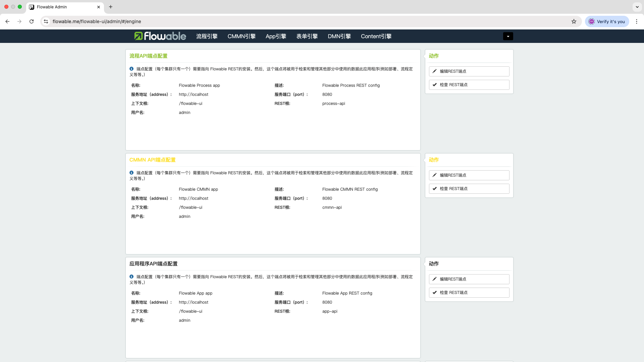Click 编辑REST端点 for the process endpoint
Screen dimensions: 644x362
[x=469, y=71]
